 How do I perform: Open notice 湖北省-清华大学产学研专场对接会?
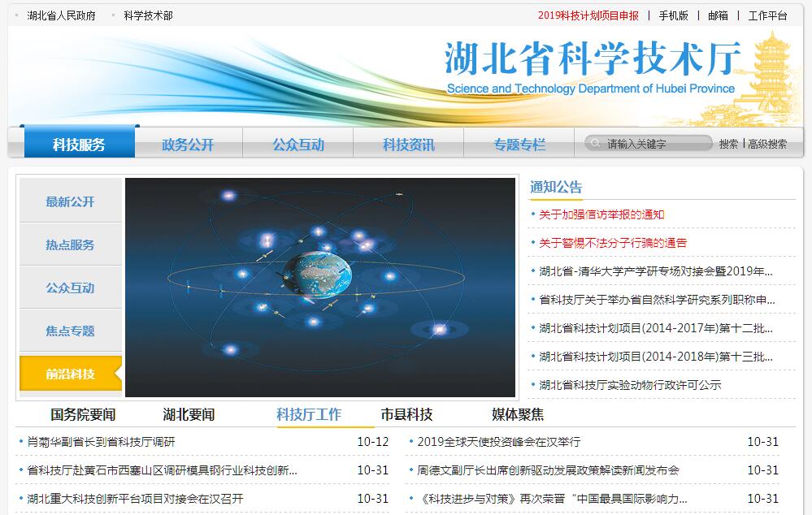point(656,271)
